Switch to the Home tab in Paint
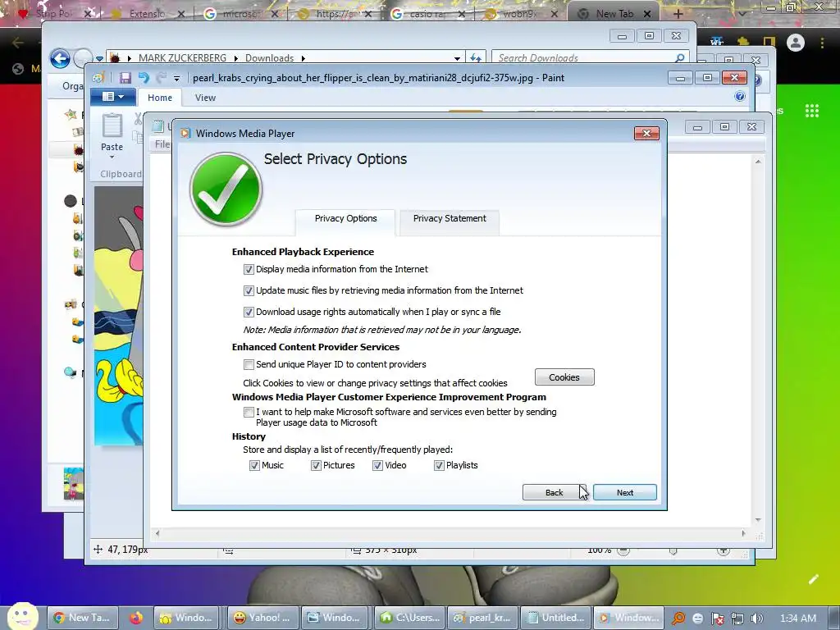 point(160,98)
